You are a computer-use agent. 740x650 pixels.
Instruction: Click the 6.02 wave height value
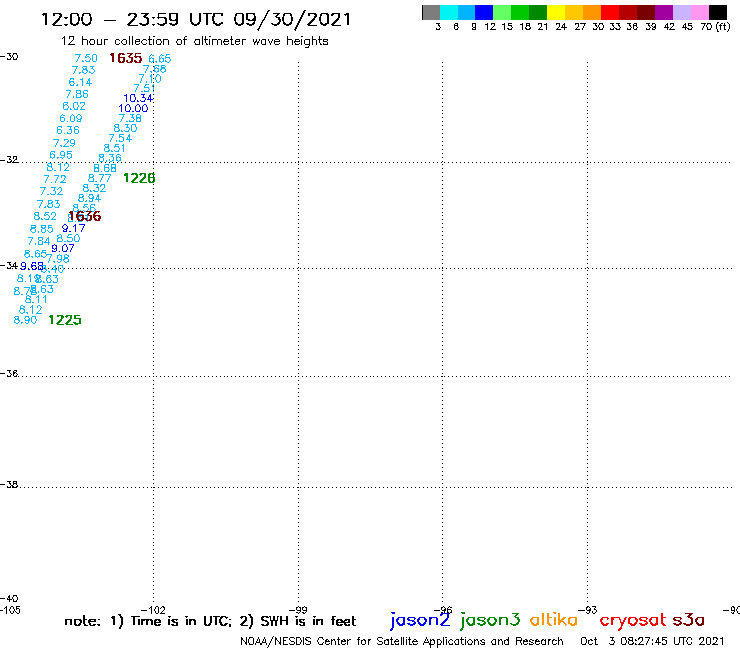click(74, 106)
